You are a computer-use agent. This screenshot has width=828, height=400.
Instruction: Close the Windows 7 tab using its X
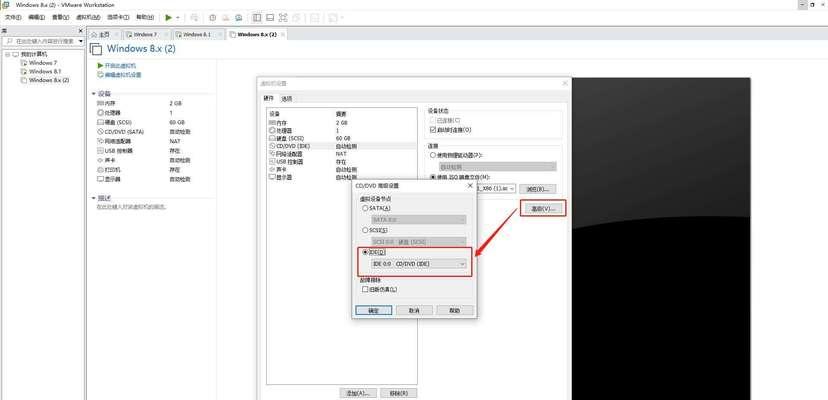[166, 34]
